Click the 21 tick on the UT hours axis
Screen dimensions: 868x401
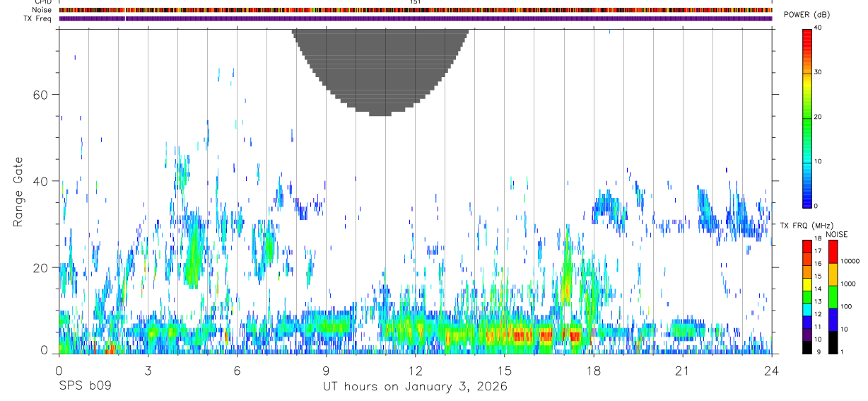[x=682, y=371]
